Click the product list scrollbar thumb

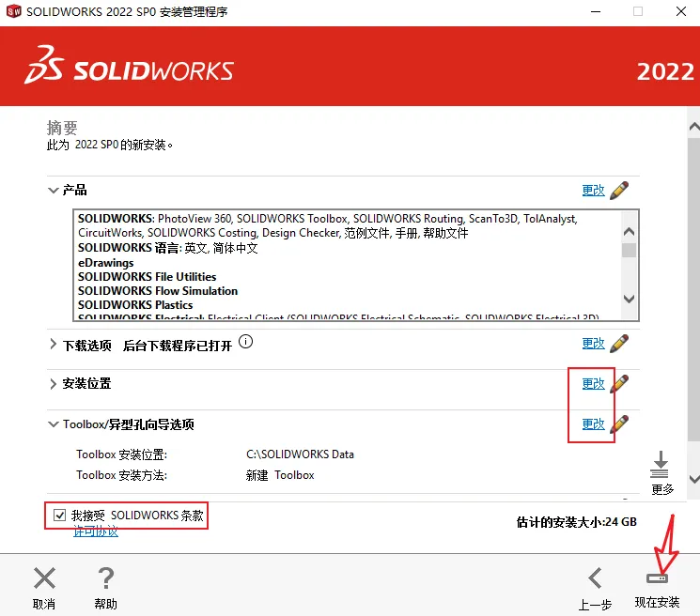629,250
